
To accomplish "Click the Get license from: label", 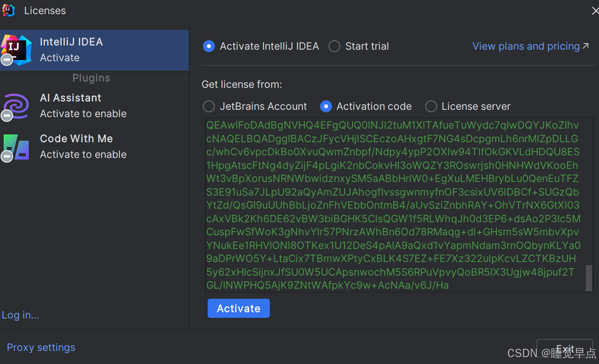I will pyautogui.click(x=242, y=84).
